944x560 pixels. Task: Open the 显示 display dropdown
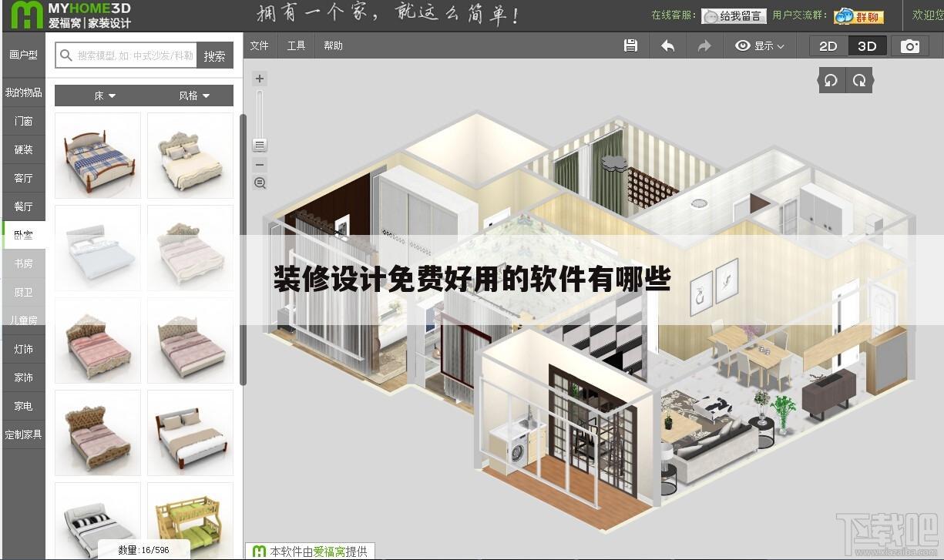pyautogui.click(x=760, y=46)
